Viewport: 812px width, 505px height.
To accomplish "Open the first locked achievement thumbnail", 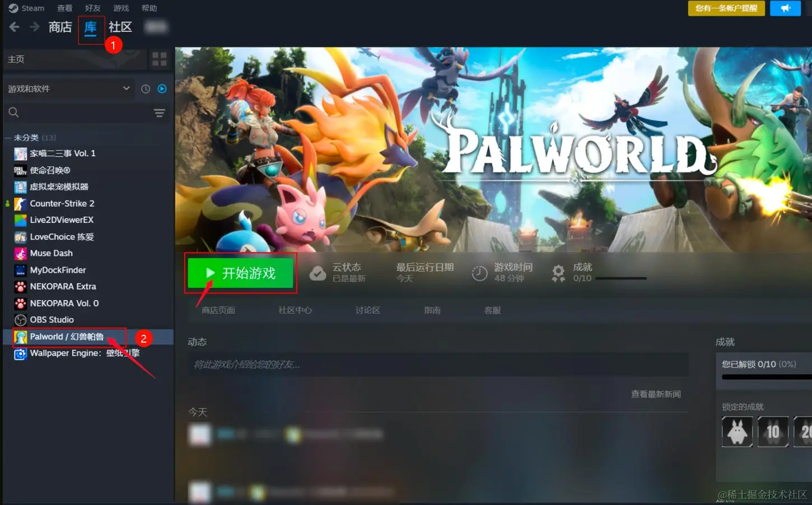I will coord(737,432).
